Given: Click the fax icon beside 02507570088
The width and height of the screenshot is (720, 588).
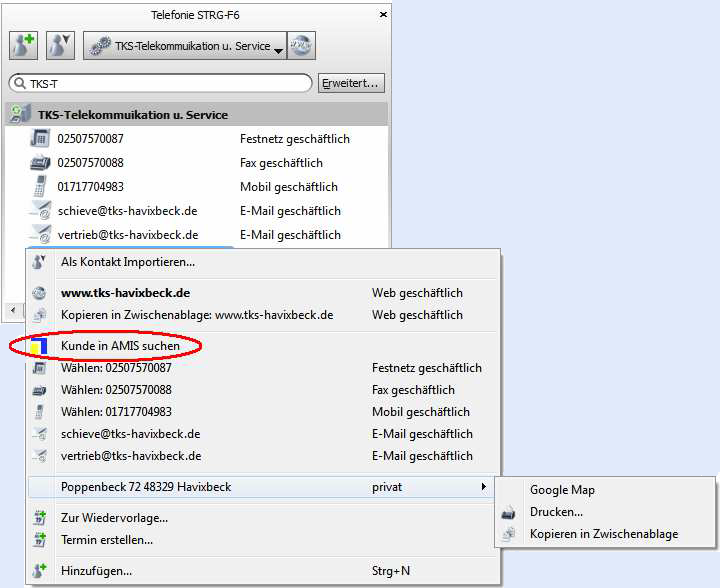Looking at the screenshot, I should point(40,162).
